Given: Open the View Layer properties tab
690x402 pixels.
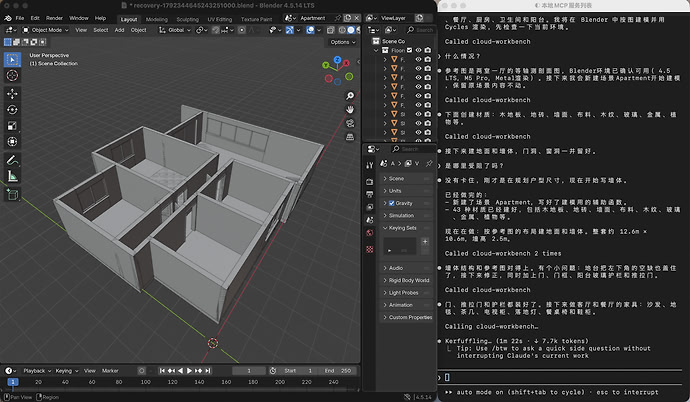Looking at the screenshot, I should tap(370, 207).
